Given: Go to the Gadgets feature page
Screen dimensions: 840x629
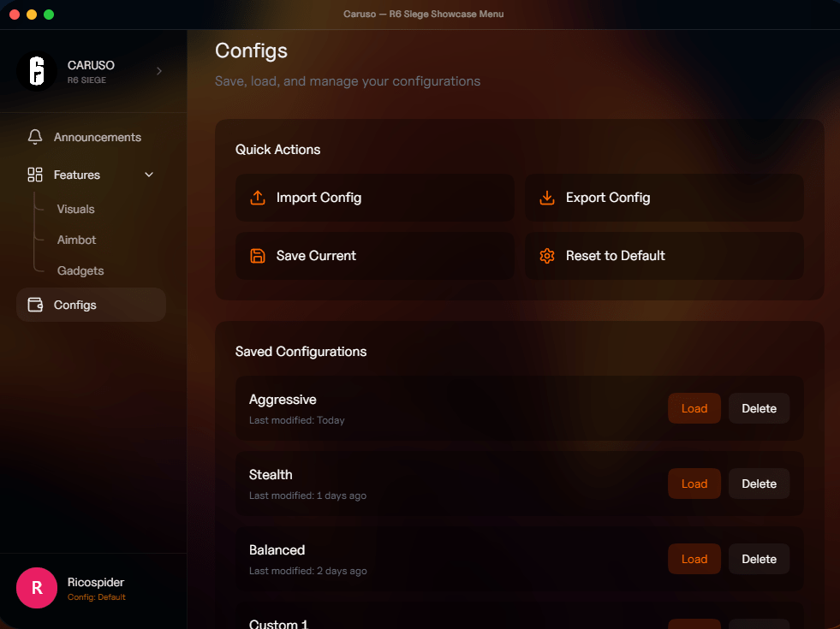Looking at the screenshot, I should pos(80,271).
